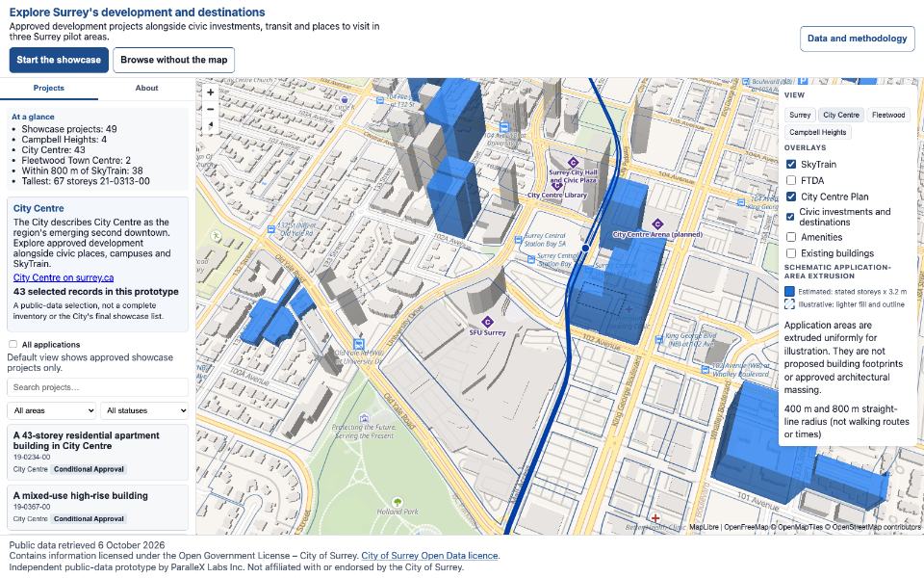Click the Within 800 m of SkyTrain: 38 line
The height and width of the screenshot is (578, 924).
tap(82, 171)
